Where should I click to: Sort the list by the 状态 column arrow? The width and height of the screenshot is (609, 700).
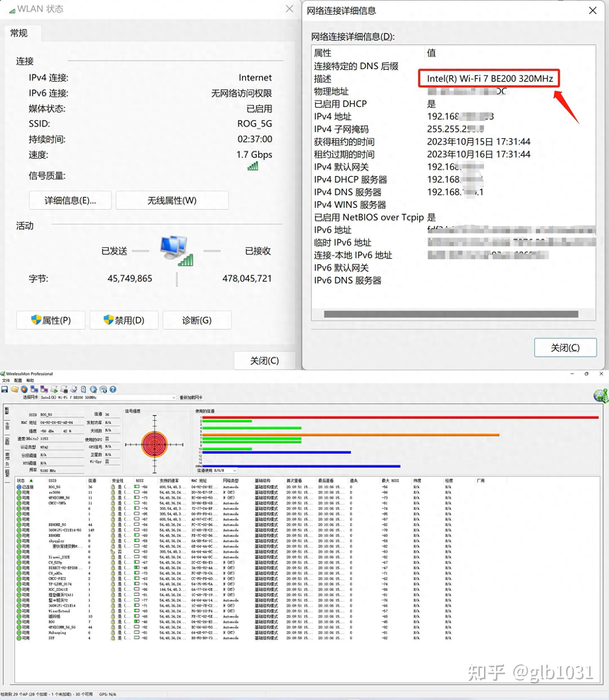(31, 481)
